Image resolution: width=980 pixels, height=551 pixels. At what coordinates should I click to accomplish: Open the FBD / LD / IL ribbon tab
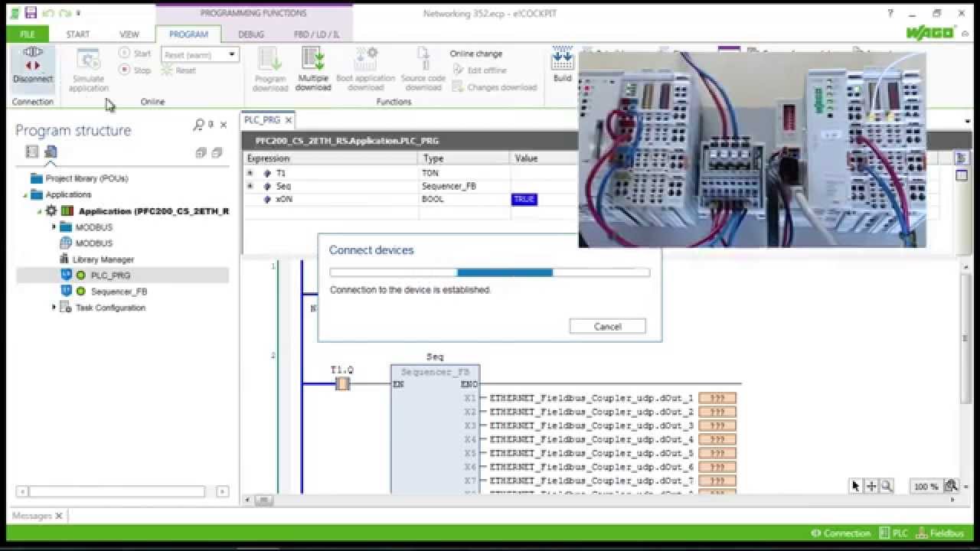point(317,34)
